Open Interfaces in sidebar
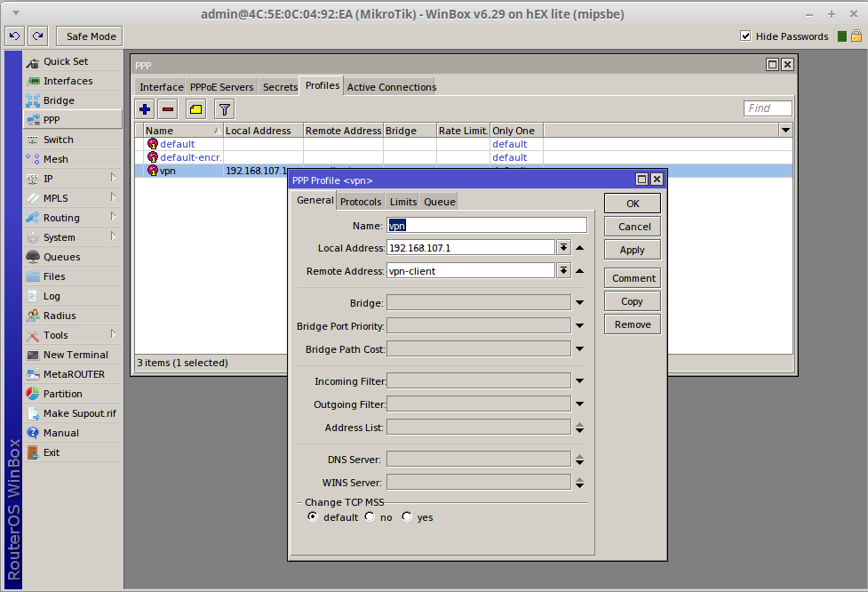 pos(73,81)
